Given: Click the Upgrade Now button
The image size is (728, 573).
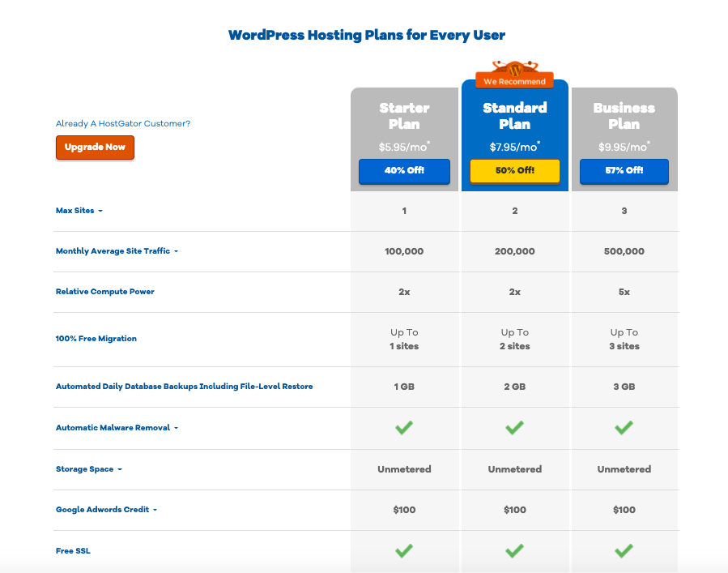Looking at the screenshot, I should tap(95, 148).
